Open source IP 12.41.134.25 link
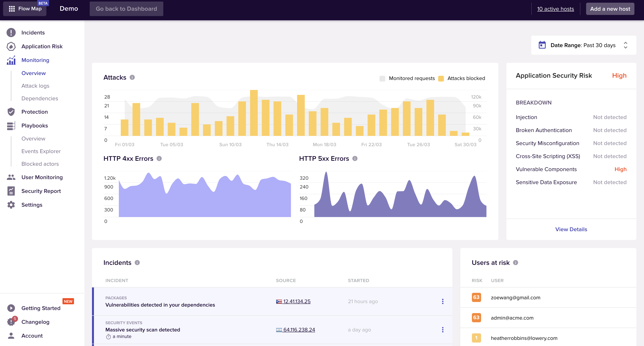Image resolution: width=644 pixels, height=346 pixels. 297,301
